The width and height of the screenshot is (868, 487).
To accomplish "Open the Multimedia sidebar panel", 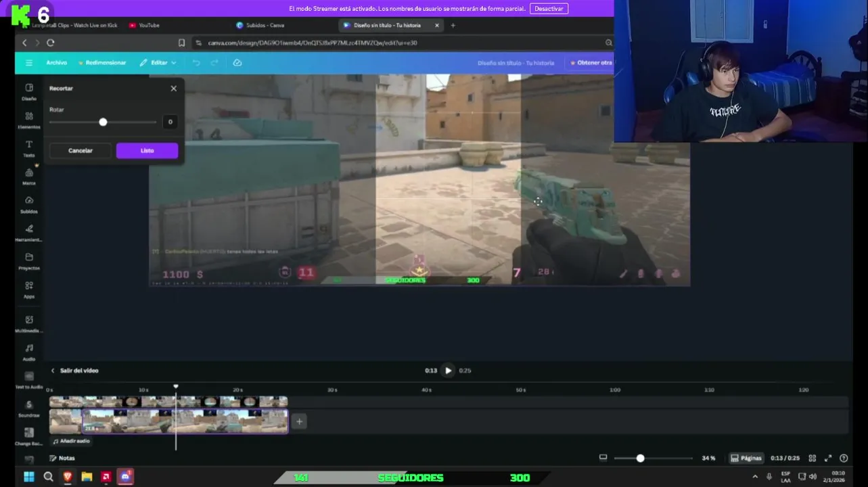I will [28, 324].
